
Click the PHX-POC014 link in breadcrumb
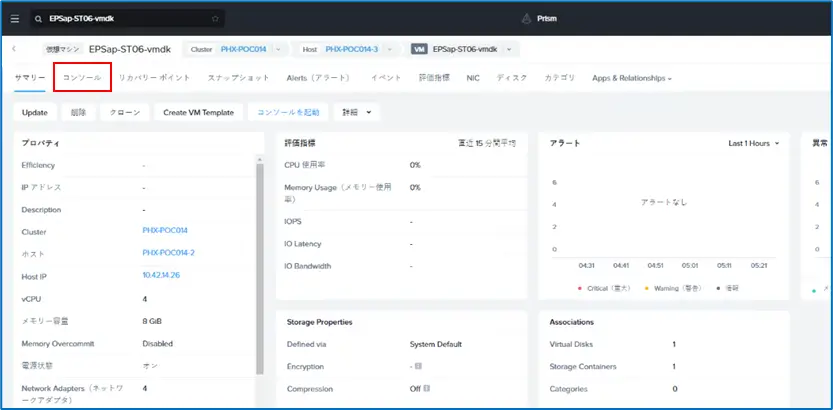(243, 49)
